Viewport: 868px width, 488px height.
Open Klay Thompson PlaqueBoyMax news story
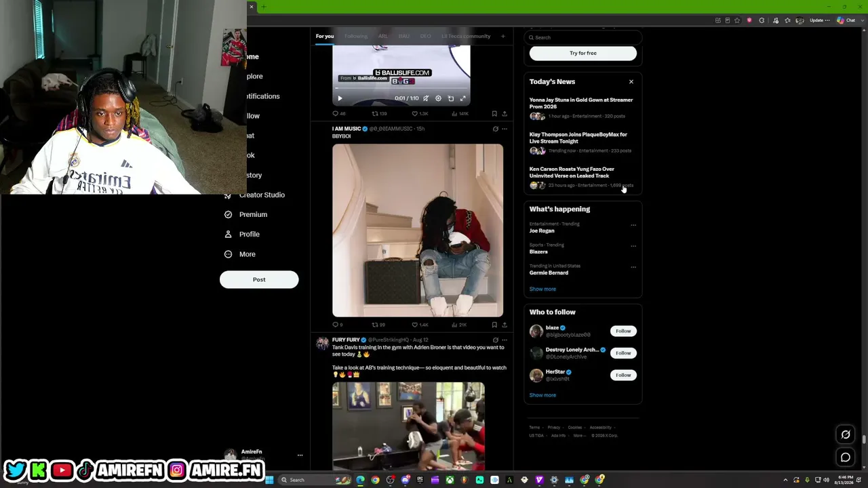pyautogui.click(x=582, y=142)
